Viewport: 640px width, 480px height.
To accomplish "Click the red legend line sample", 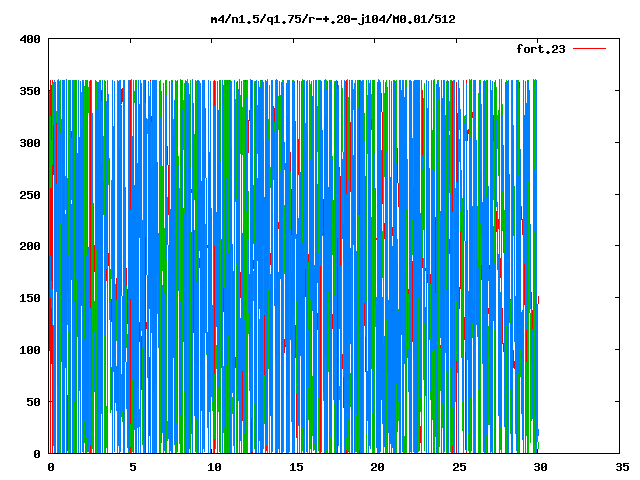I will click(x=589, y=49).
